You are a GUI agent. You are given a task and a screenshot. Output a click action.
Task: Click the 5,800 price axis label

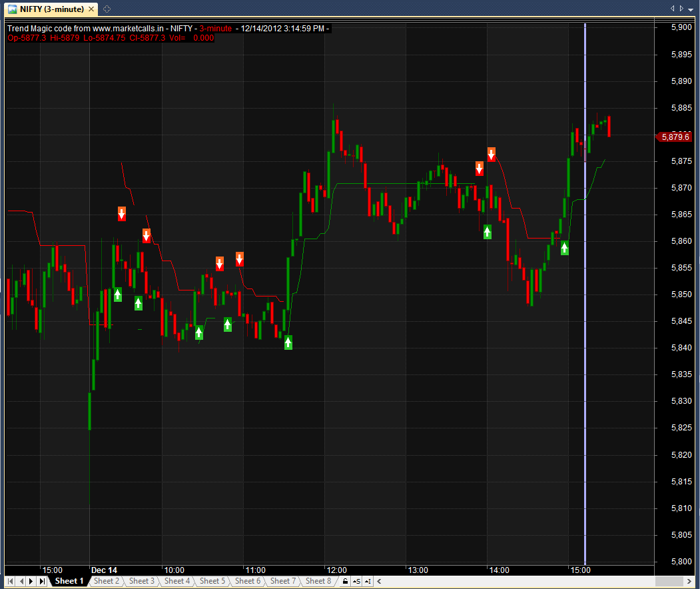[x=681, y=561]
